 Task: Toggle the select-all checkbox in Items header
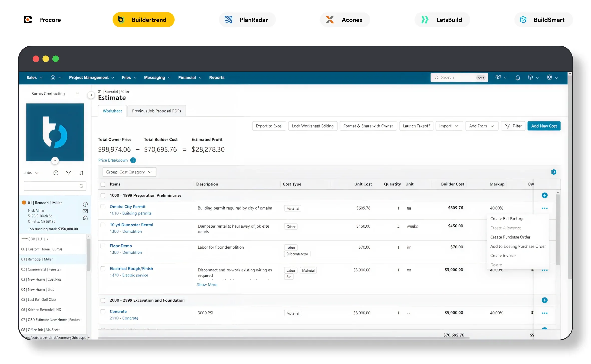click(x=103, y=184)
